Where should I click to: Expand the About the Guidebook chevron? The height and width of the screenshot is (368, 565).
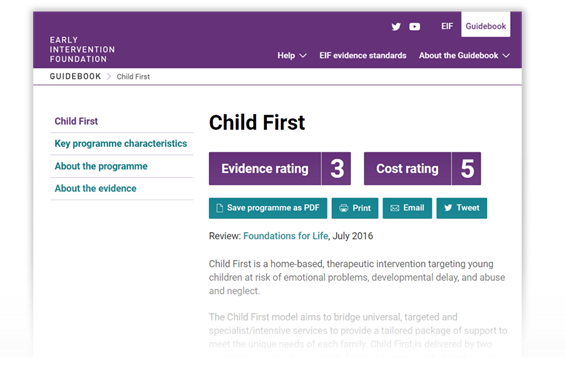[x=506, y=56]
